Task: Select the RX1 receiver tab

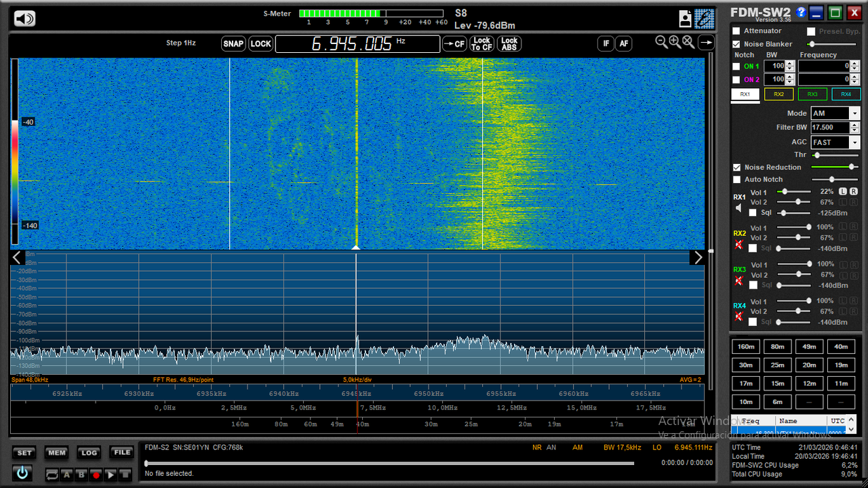Action: pos(745,94)
